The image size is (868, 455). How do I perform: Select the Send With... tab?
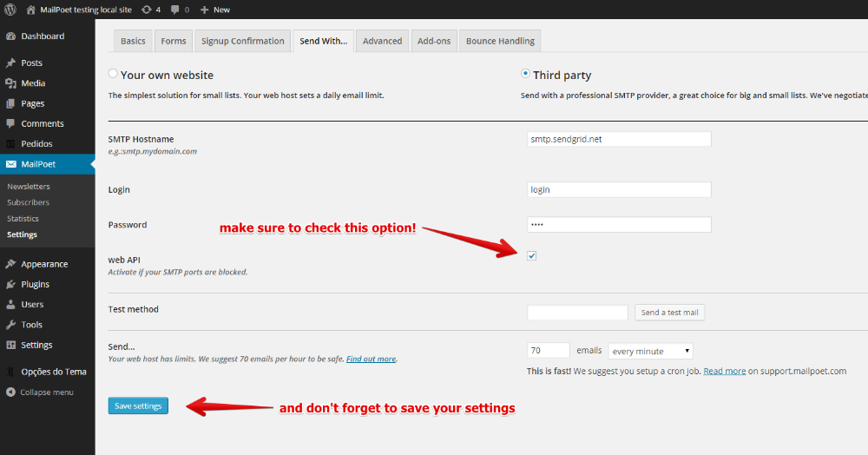click(x=323, y=41)
